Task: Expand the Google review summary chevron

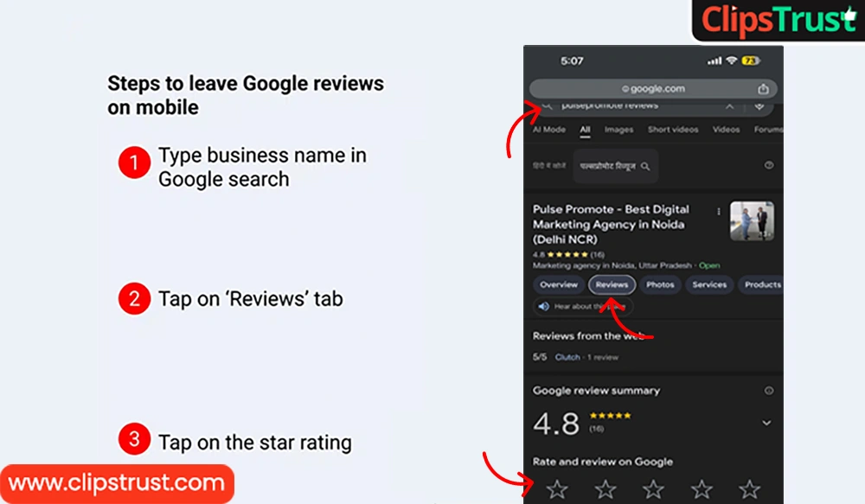Action: 766,423
